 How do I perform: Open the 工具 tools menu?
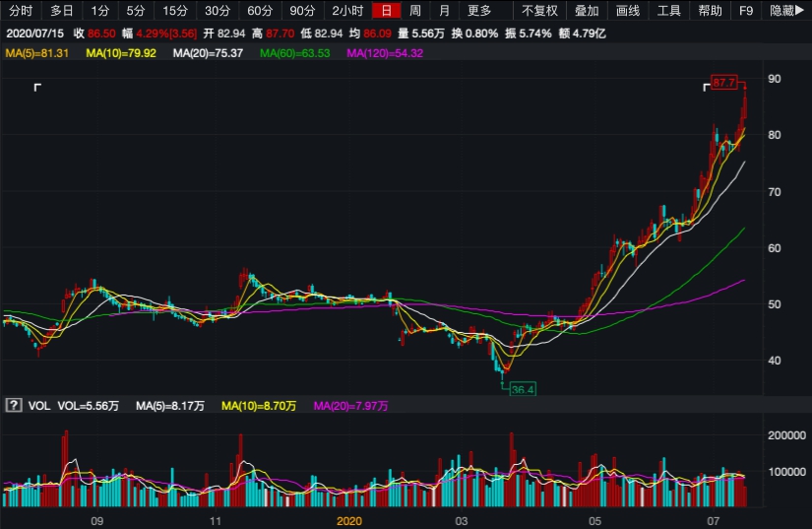click(669, 11)
